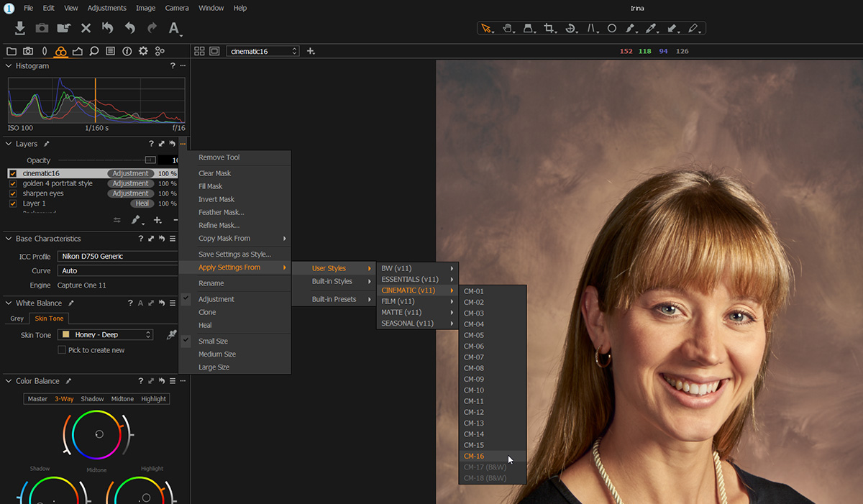Select the Pan hand cursor tool
Viewport: 863px width, 504px height.
(507, 29)
